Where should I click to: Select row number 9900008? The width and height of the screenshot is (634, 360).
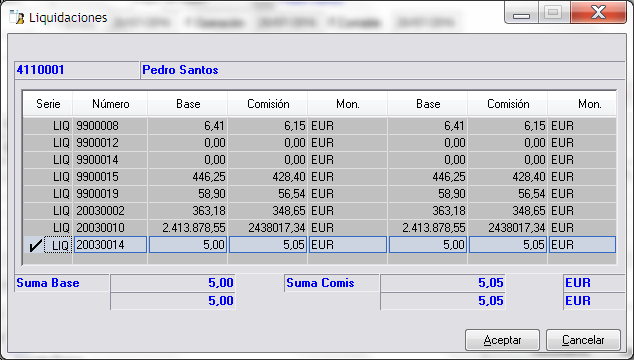pyautogui.click(x=319, y=126)
